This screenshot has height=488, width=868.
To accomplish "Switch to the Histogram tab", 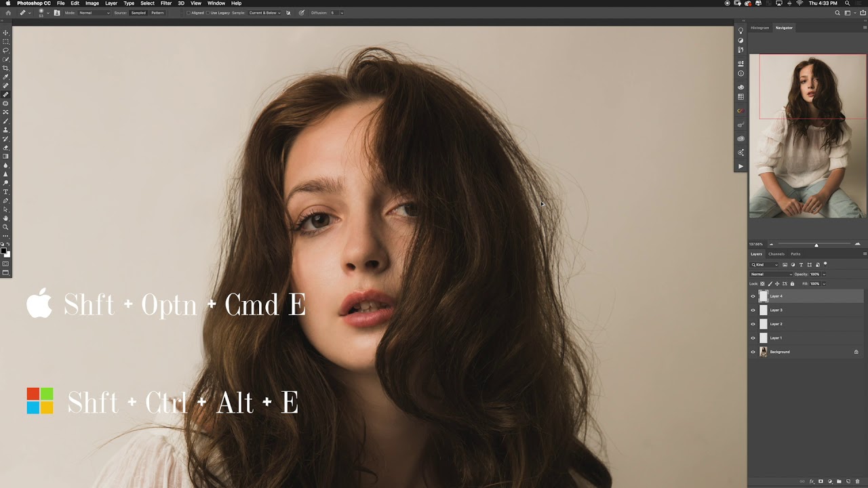I will 760,28.
